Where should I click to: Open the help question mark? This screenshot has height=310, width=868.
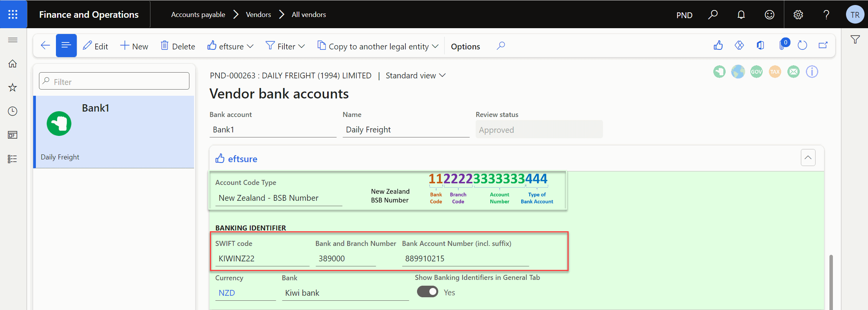click(826, 15)
